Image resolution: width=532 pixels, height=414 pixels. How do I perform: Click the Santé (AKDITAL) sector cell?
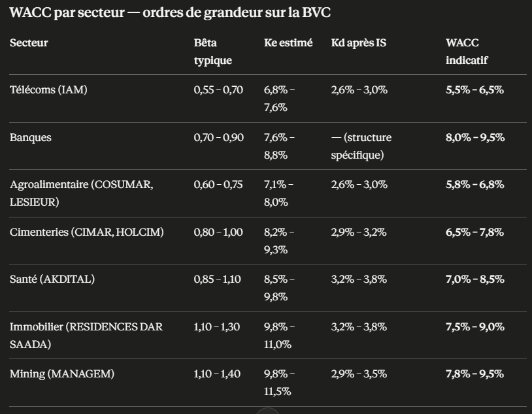[52, 279]
